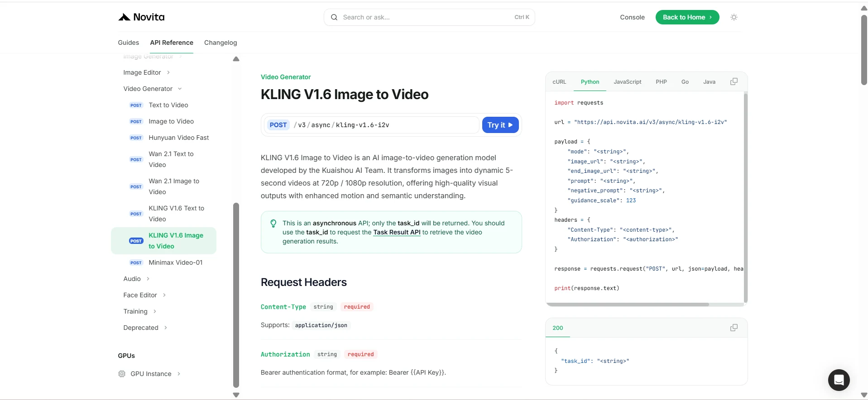Toggle light/dark theme sun icon
The image size is (868, 400).
tap(734, 17)
